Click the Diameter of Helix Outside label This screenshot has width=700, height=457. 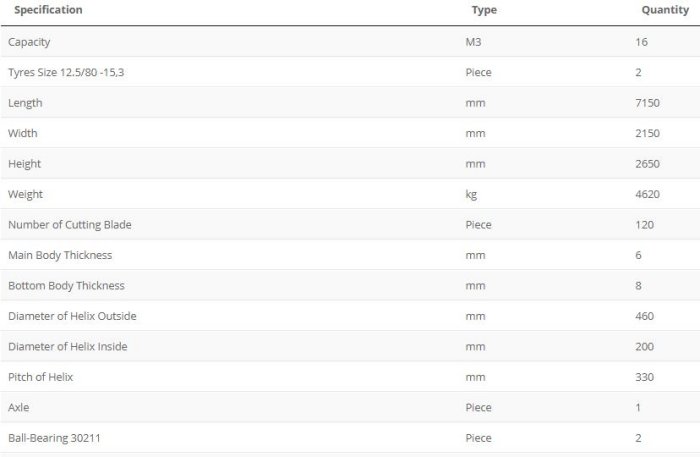pyautogui.click(x=72, y=316)
